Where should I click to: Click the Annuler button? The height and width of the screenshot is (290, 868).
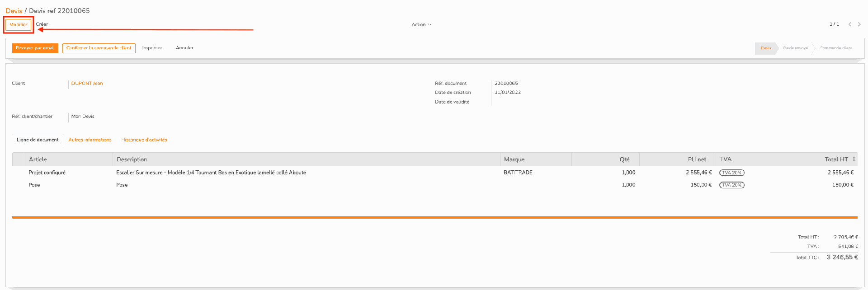(184, 48)
